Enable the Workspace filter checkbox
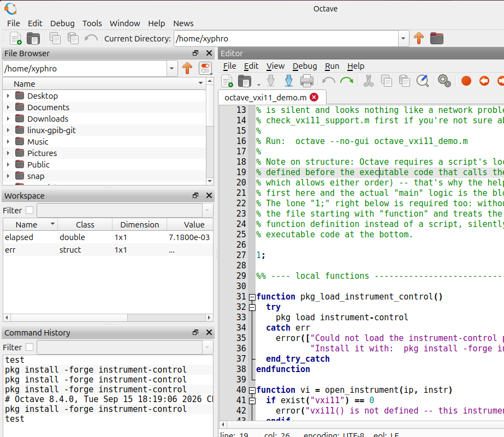The width and height of the screenshot is (504, 437). tap(29, 210)
